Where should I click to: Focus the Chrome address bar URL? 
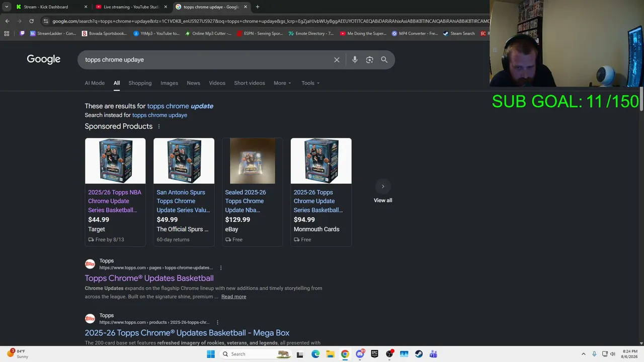[x=270, y=21]
